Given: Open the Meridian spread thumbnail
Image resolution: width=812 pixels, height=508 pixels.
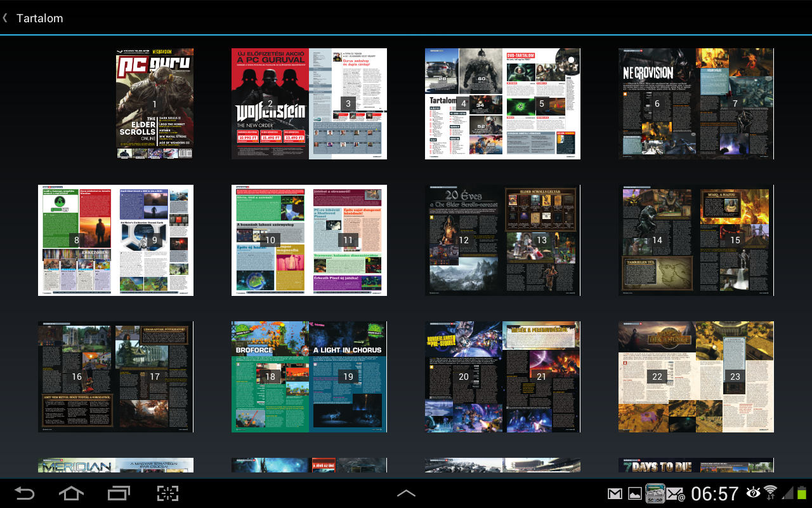Looking at the screenshot, I should pyautogui.click(x=115, y=465).
